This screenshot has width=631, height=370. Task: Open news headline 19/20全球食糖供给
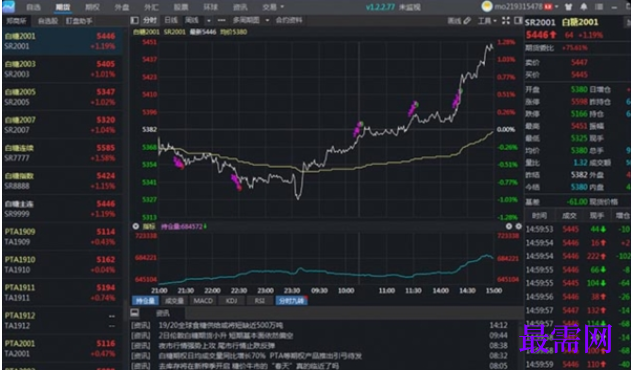[221, 325]
